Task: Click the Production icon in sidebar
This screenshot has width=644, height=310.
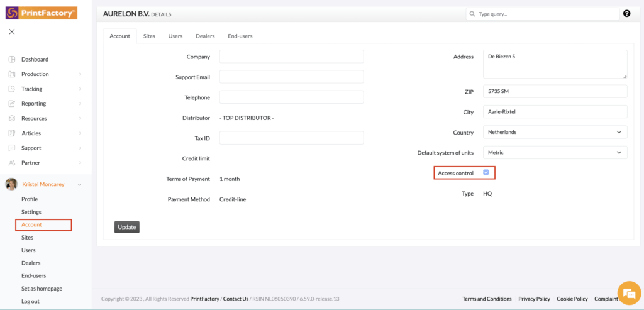Action: point(11,74)
